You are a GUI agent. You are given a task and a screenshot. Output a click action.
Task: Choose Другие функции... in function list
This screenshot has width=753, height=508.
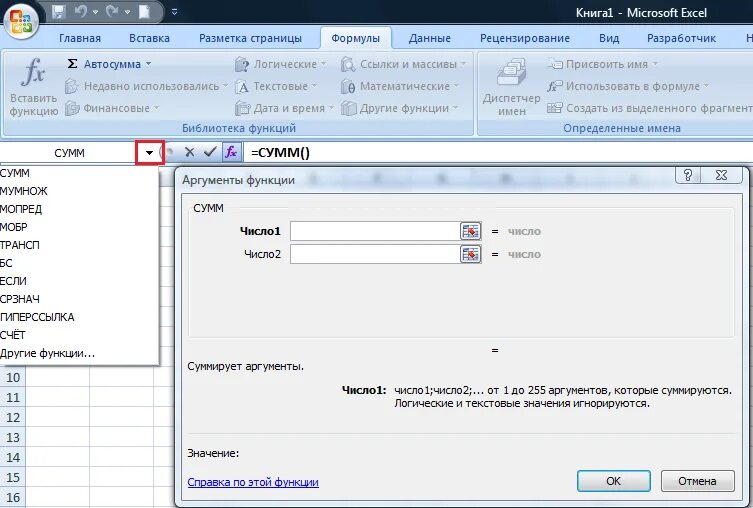point(79,353)
